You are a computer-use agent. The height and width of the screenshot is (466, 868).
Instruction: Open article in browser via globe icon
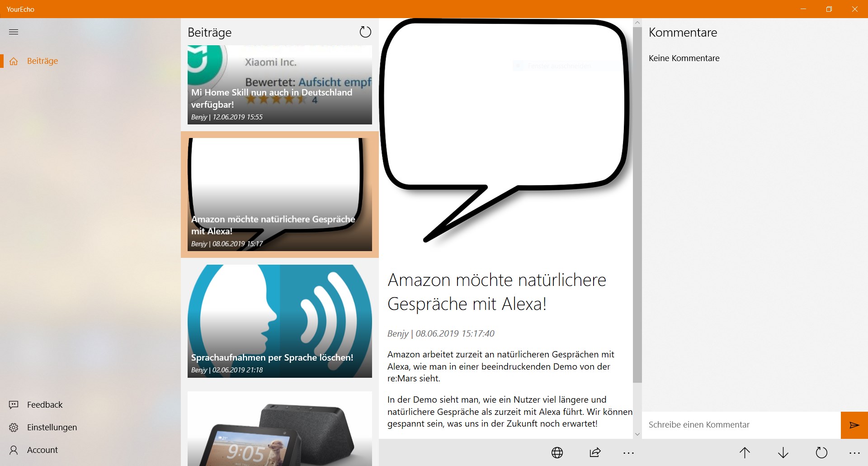pos(557,452)
